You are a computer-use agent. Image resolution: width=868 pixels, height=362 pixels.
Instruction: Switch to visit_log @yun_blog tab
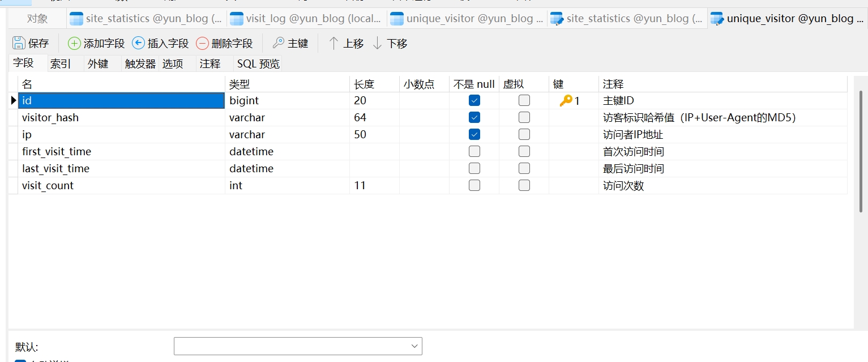[306, 19]
